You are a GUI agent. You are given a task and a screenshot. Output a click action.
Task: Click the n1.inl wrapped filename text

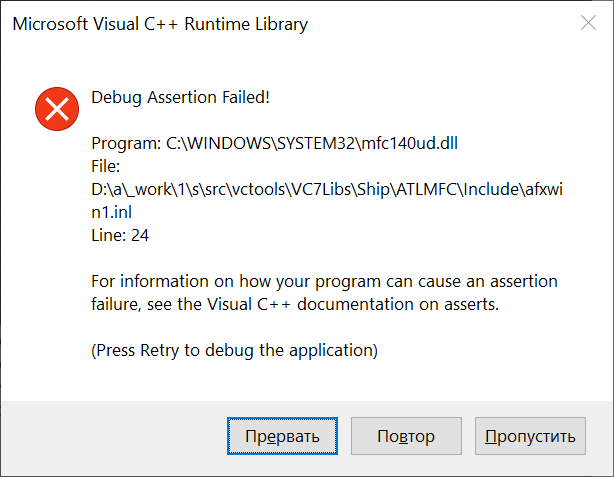(x=112, y=213)
